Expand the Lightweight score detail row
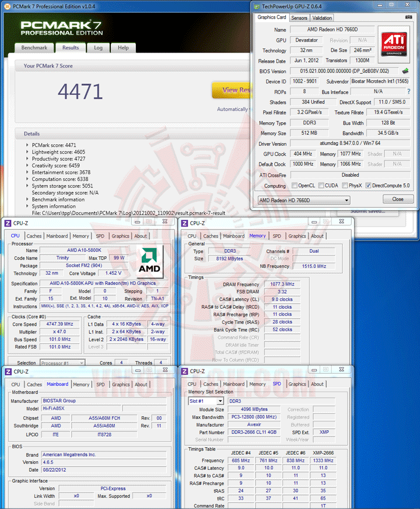The height and width of the screenshot is (509, 420). [27, 152]
